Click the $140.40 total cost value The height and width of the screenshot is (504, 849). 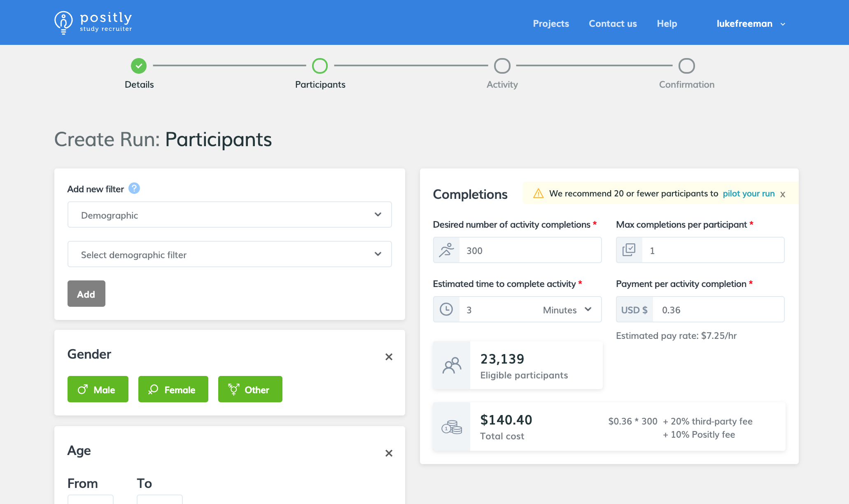[506, 420]
